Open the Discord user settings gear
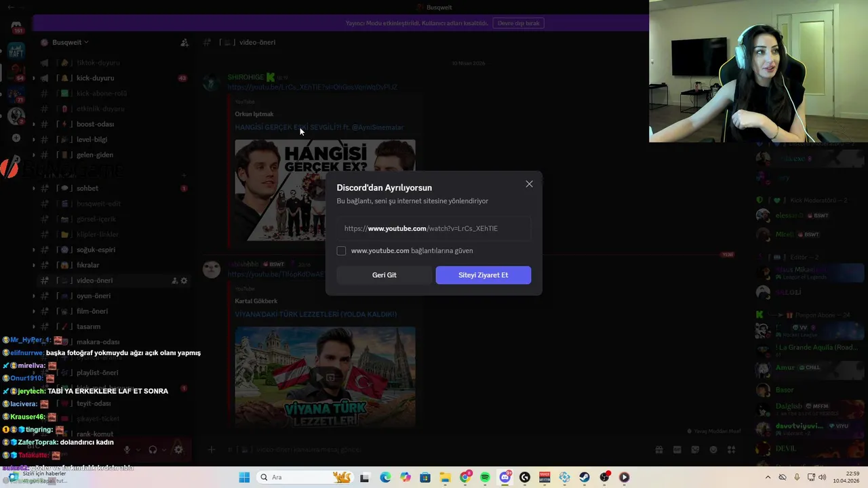 178,449
